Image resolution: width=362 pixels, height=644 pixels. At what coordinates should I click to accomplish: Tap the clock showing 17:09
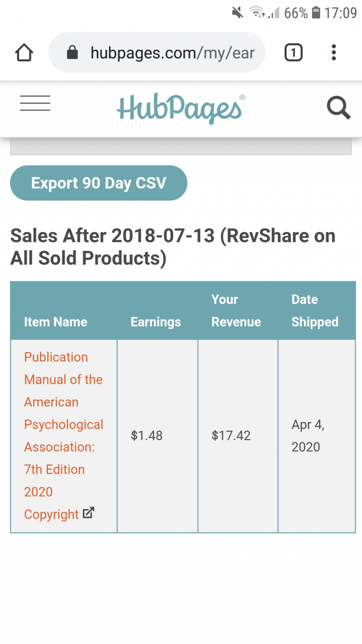tap(341, 13)
